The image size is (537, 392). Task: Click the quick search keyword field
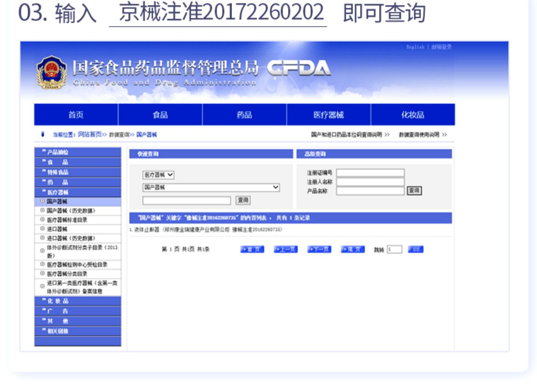(187, 200)
